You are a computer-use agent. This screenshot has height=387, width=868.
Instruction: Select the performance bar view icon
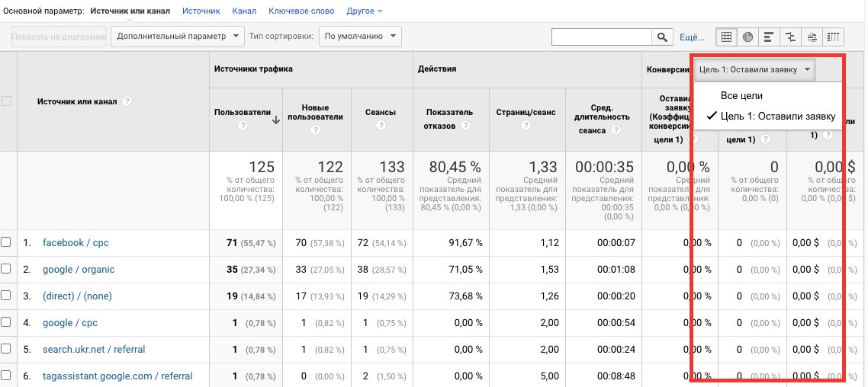769,37
